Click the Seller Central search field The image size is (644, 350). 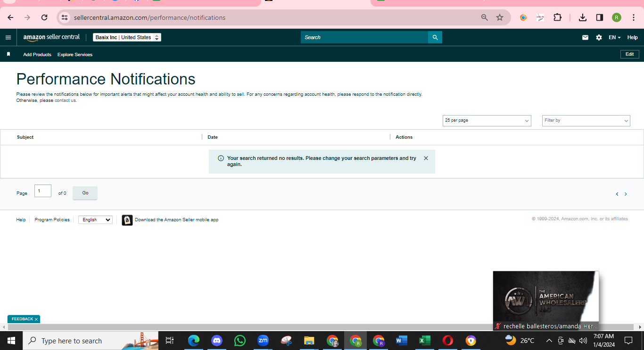pos(364,37)
